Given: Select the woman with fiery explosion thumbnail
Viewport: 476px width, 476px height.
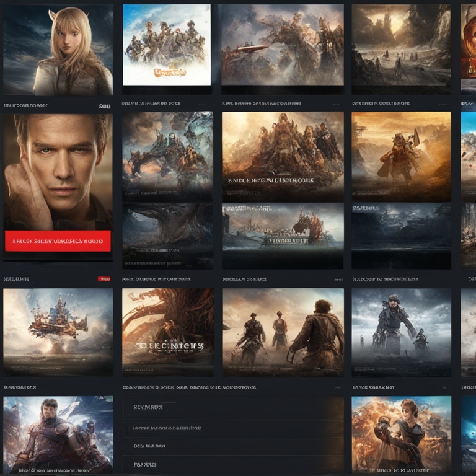Looking at the screenshot, I should pos(401,434).
